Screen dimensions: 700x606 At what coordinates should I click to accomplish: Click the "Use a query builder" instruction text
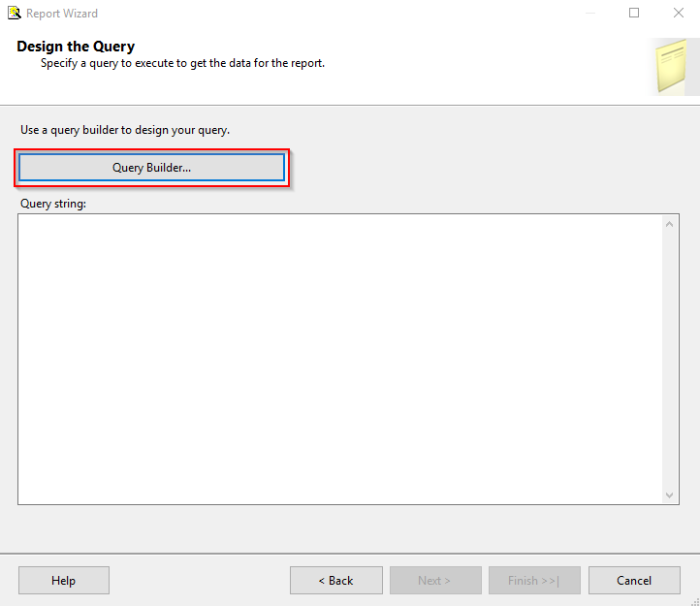coord(125,130)
